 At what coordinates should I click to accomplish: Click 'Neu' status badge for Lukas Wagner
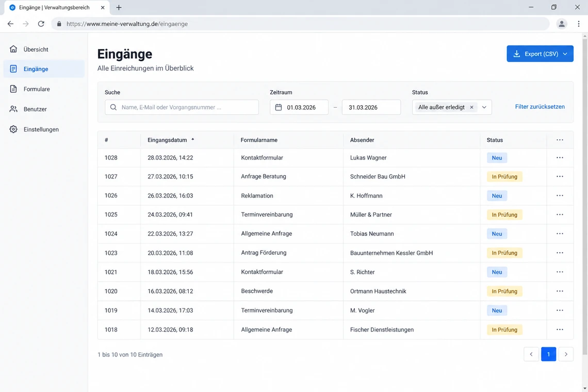coord(497,158)
